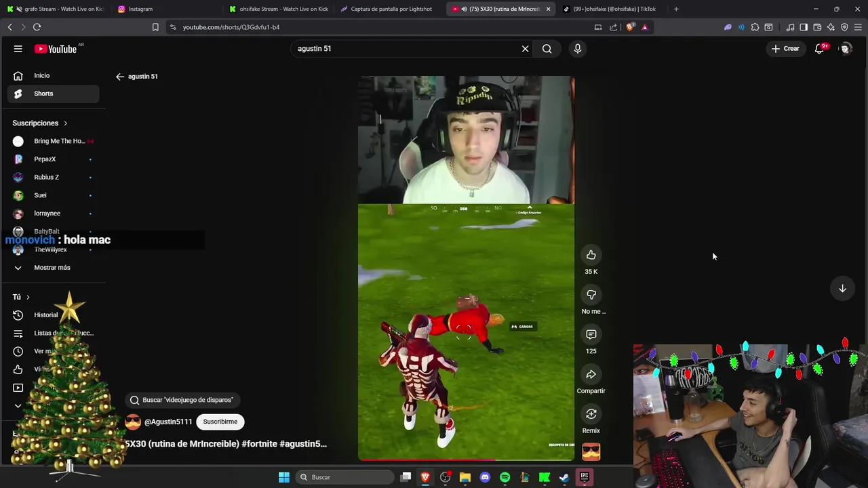Screen dimensions: 868x488
Task: Open the notifications bell
Action: (820, 49)
